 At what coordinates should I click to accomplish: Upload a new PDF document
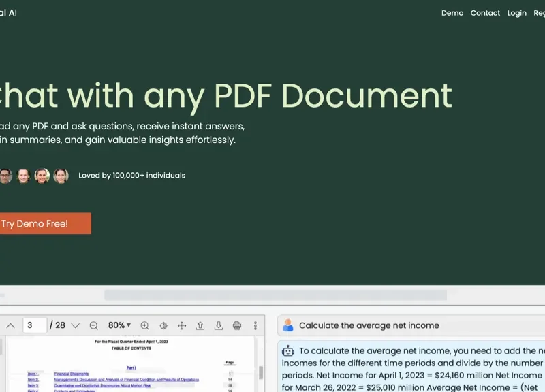200,325
